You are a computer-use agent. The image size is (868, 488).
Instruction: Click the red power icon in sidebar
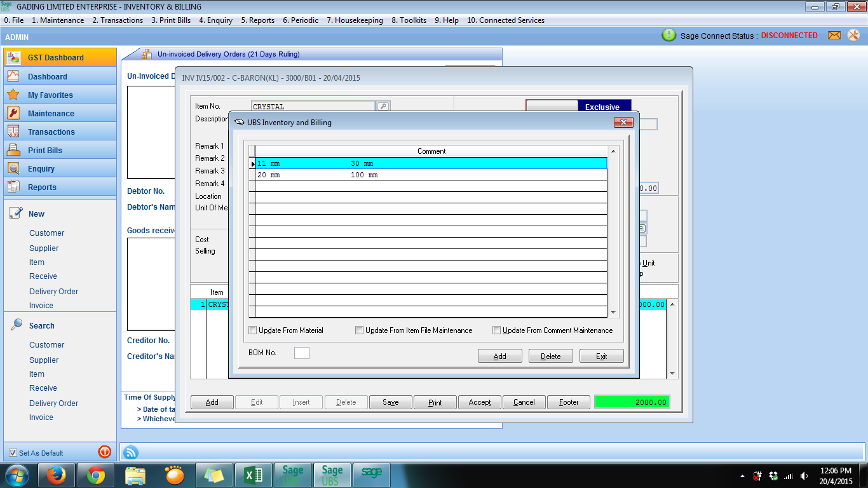(x=105, y=452)
